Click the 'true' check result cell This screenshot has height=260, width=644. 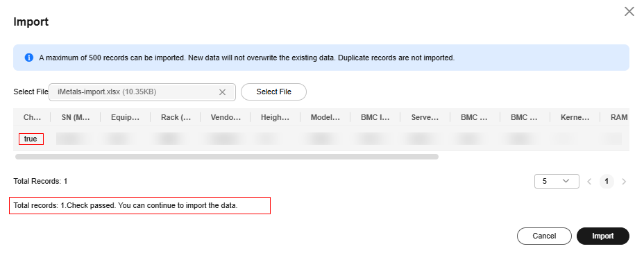[x=31, y=139]
